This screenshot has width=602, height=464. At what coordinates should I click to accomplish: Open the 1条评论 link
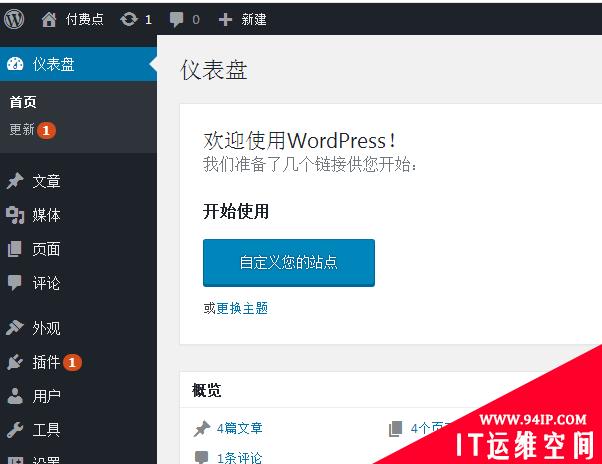pyautogui.click(x=240, y=458)
